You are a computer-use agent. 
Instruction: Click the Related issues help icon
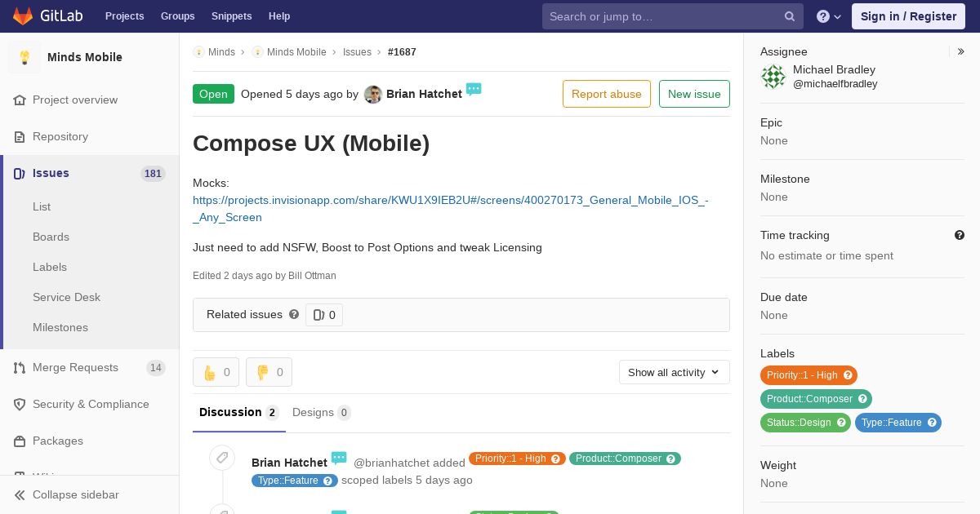[x=294, y=314]
